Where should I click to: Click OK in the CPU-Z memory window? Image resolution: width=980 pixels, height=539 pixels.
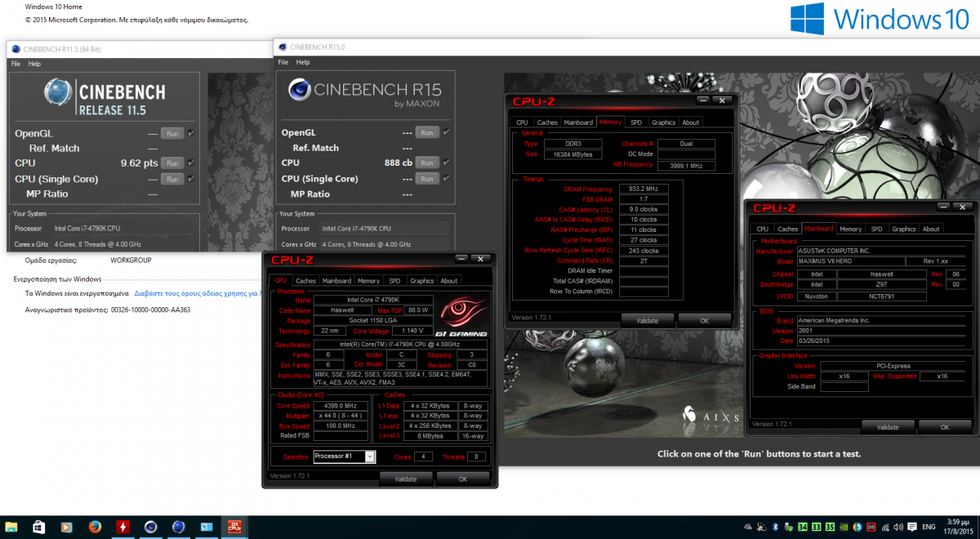coord(705,320)
